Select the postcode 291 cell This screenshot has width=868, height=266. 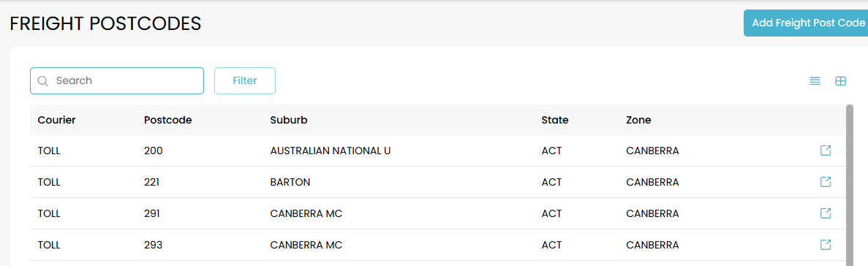pyautogui.click(x=151, y=213)
